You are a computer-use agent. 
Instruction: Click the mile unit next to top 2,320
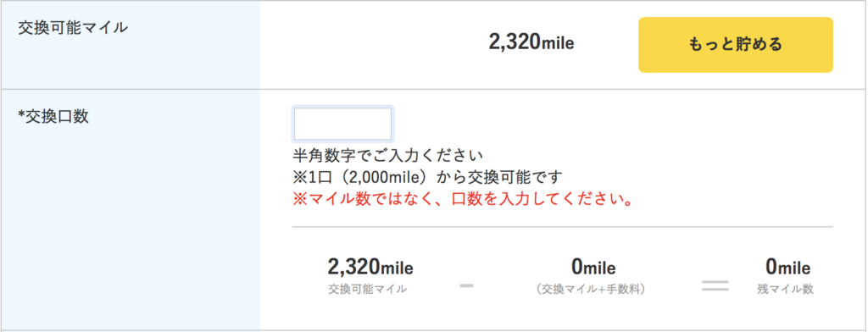(x=557, y=43)
